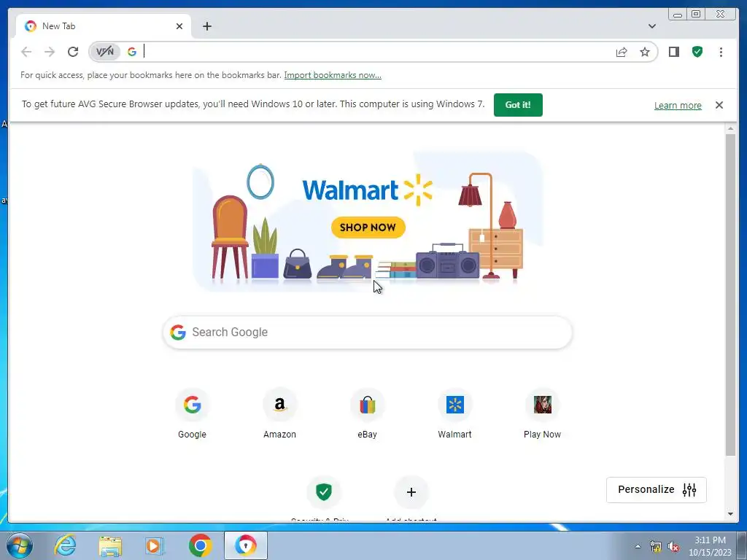Click the scrollbar up arrow
The width and height of the screenshot is (747, 560).
click(730, 128)
